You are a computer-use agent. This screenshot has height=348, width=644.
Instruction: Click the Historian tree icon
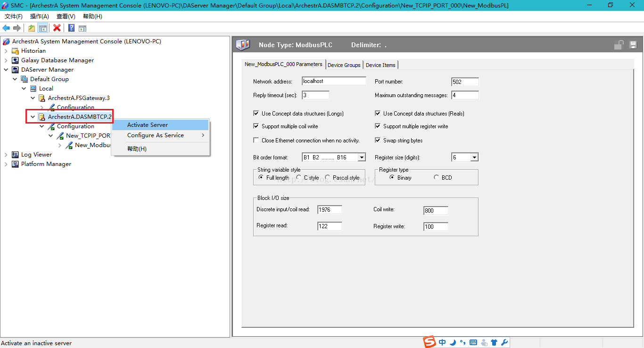(x=15, y=51)
